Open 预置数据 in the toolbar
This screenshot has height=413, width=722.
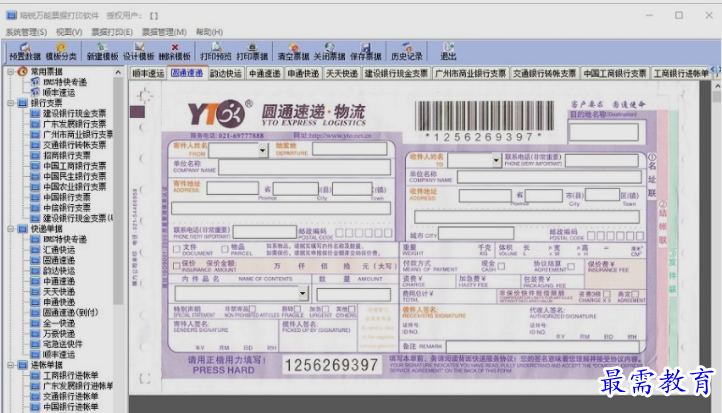coord(25,51)
